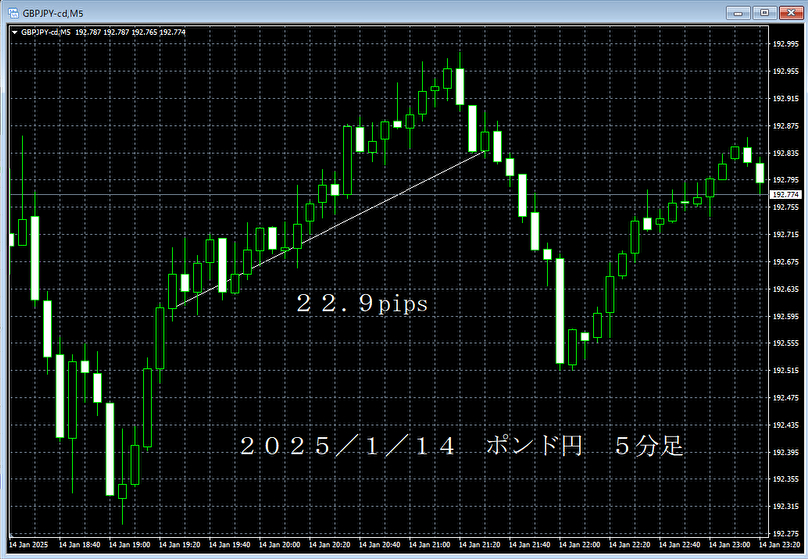Viewport: 808px width, 559px height.
Task: Click price axis value 192.755
Action: pos(786,208)
